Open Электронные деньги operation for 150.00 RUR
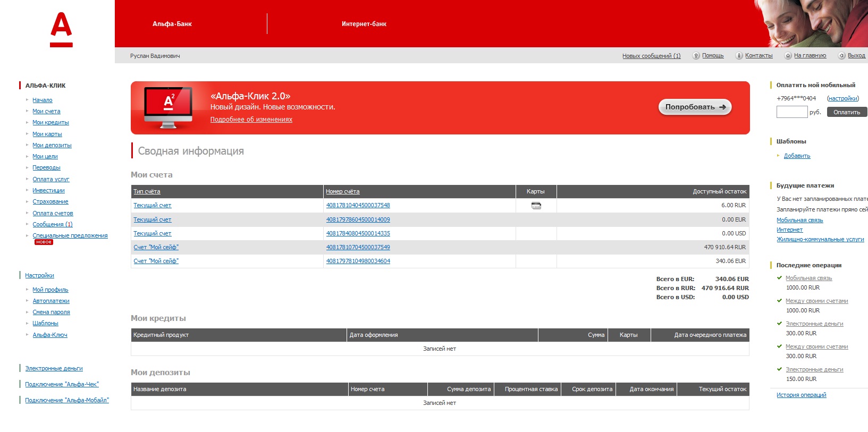The height and width of the screenshot is (432, 868). tap(815, 369)
